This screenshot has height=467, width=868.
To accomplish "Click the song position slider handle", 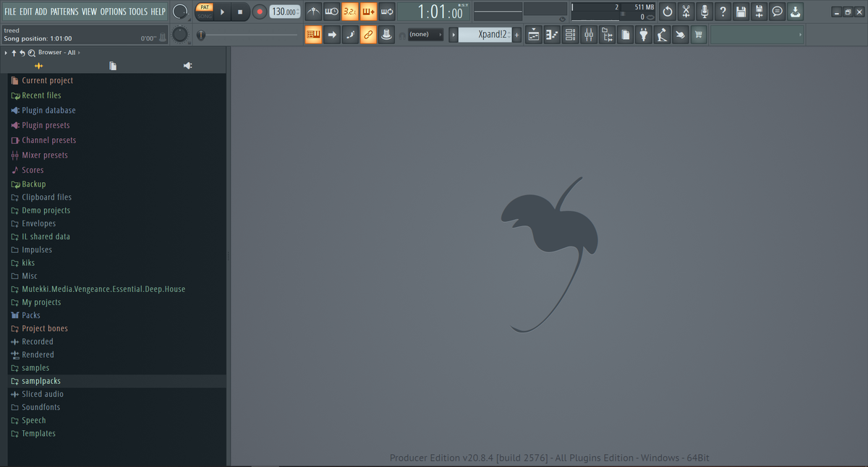I will point(201,35).
